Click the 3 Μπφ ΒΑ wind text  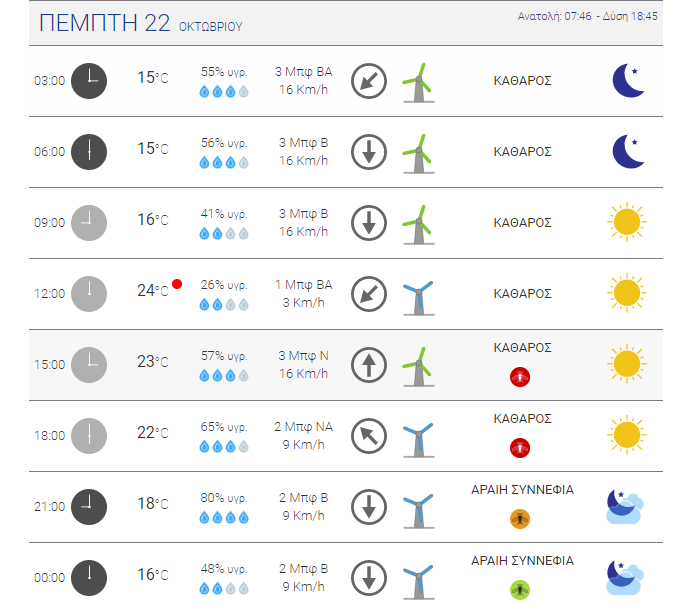click(304, 72)
